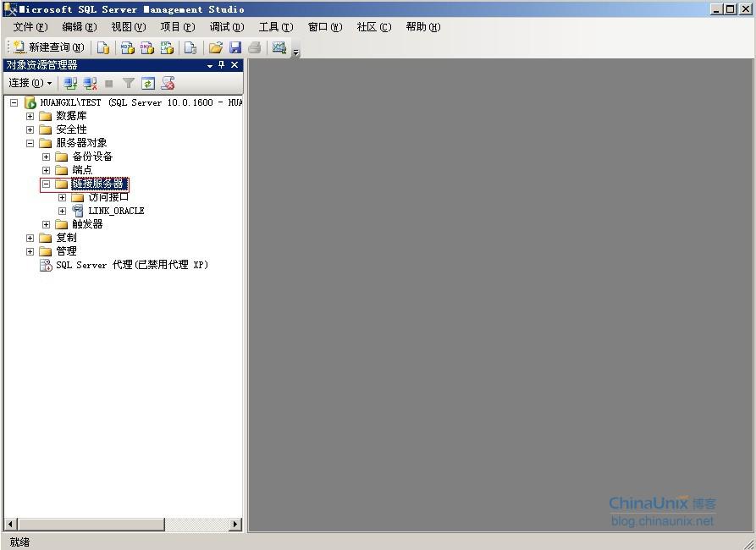
Task: Click the script with red stop icon
Action: click(x=168, y=84)
